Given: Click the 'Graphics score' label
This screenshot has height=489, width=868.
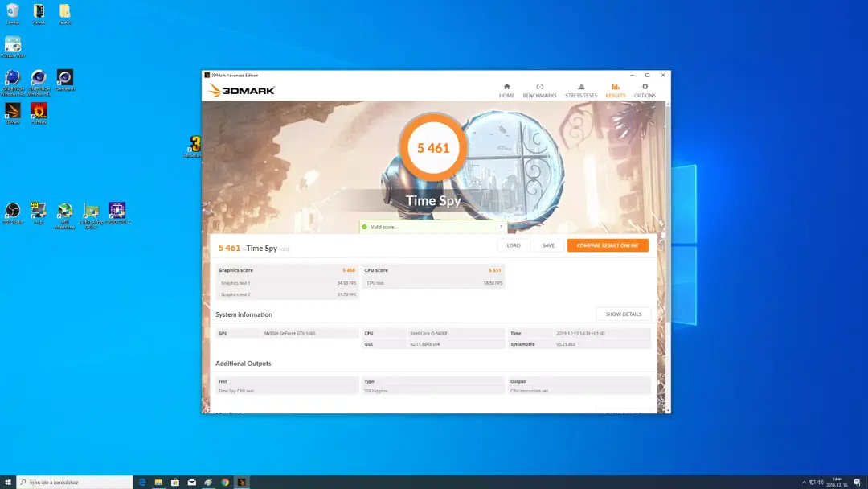Looking at the screenshot, I should click(235, 270).
